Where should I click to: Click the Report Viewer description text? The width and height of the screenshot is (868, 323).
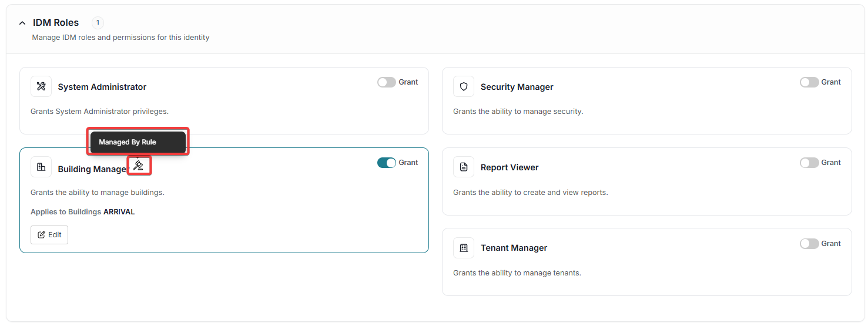tap(530, 192)
